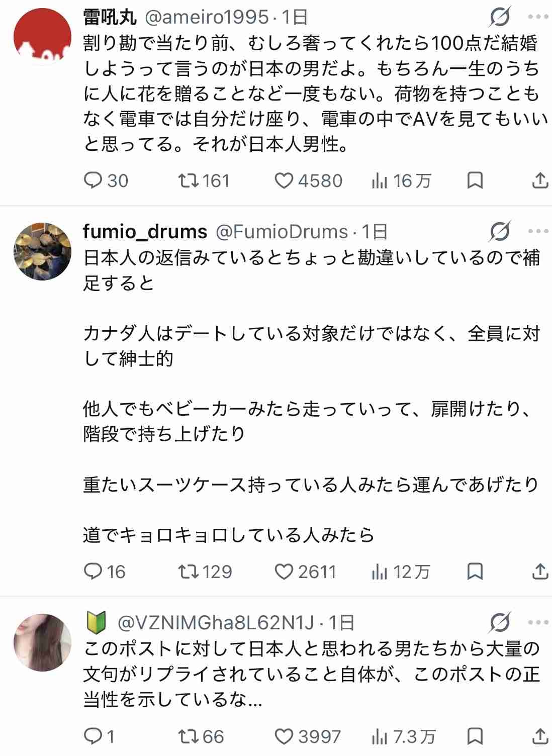The image size is (552, 756).
Task: Open more options for 雷吼丸 post
Action: 538,18
